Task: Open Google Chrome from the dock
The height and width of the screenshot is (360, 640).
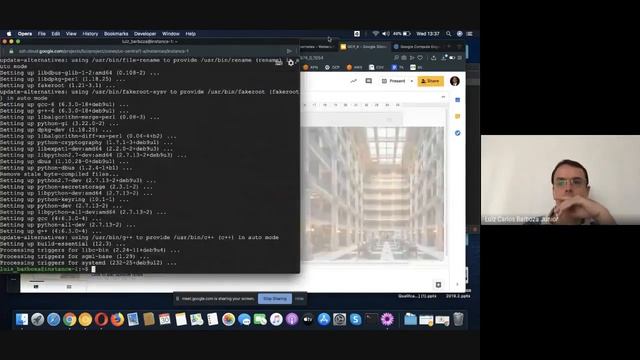Action: pyautogui.click(x=69, y=319)
